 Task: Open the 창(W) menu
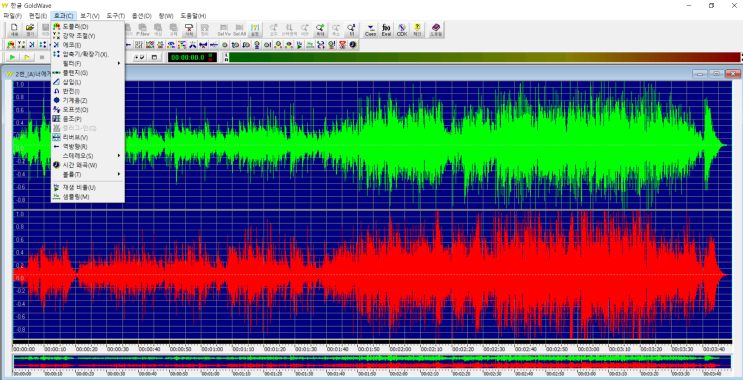coord(165,16)
